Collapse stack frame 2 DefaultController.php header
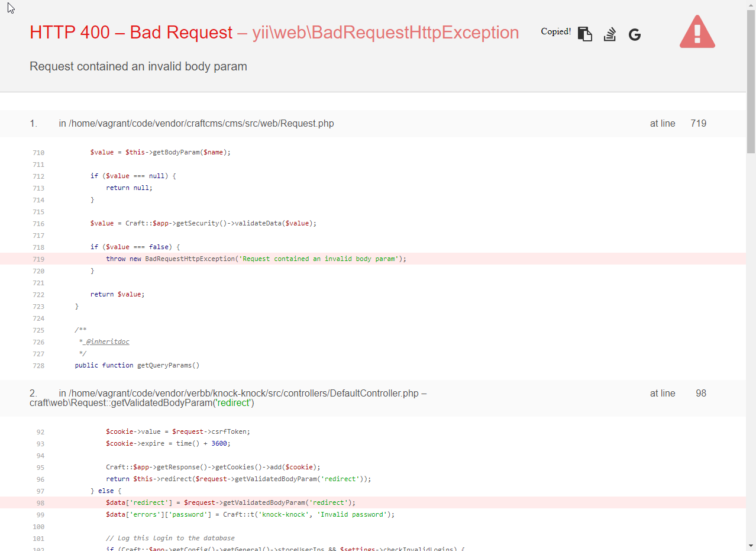 pyautogui.click(x=373, y=398)
